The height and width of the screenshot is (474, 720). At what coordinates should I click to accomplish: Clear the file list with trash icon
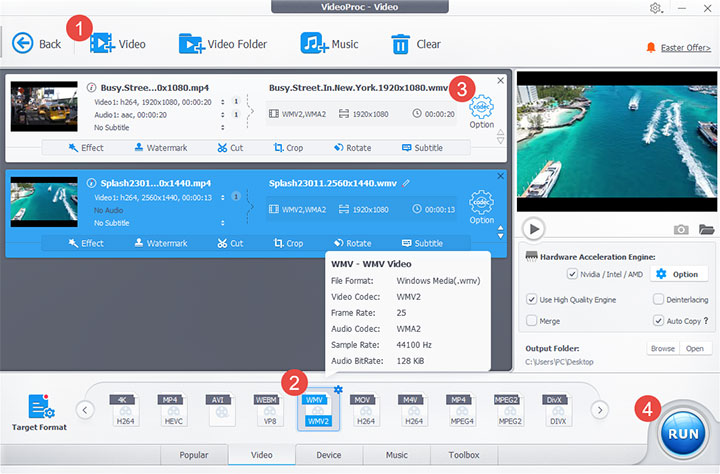pos(416,44)
